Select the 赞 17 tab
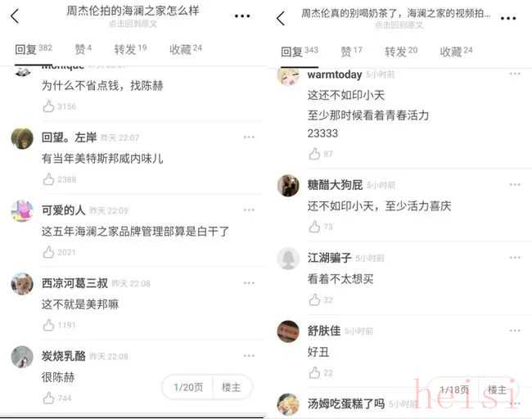 351,52
